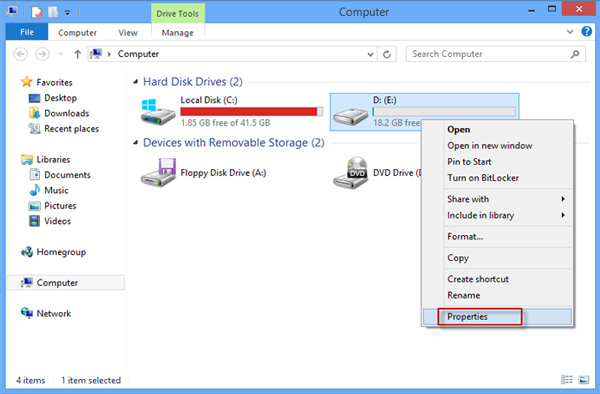Open the Documents library
This screenshot has height=394, width=600.
pyautogui.click(x=60, y=175)
